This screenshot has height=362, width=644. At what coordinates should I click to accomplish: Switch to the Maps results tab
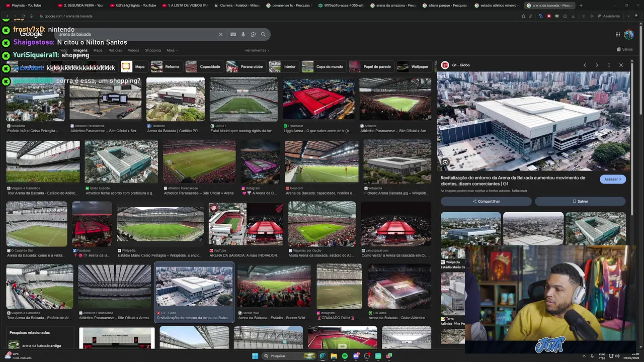(x=98, y=50)
